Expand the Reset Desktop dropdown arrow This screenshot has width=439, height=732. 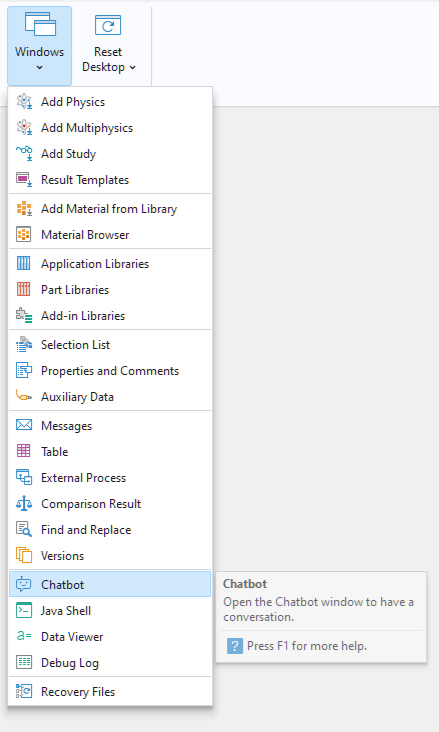click(x=133, y=67)
